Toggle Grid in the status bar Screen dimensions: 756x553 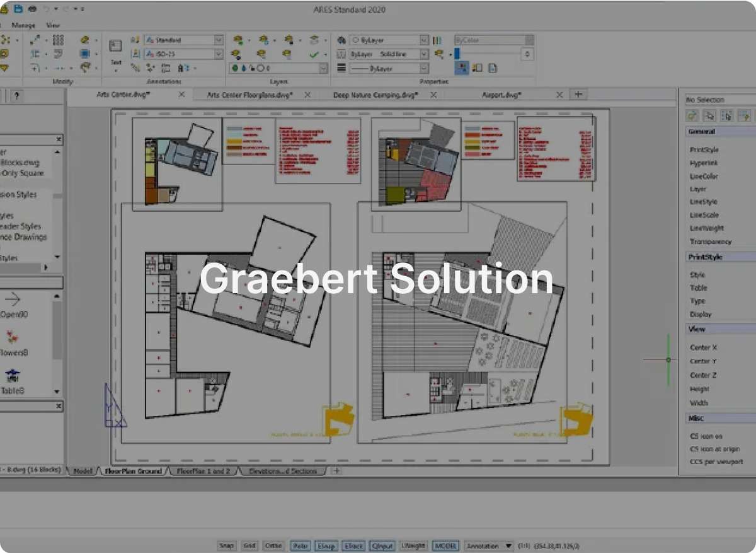[x=249, y=546]
